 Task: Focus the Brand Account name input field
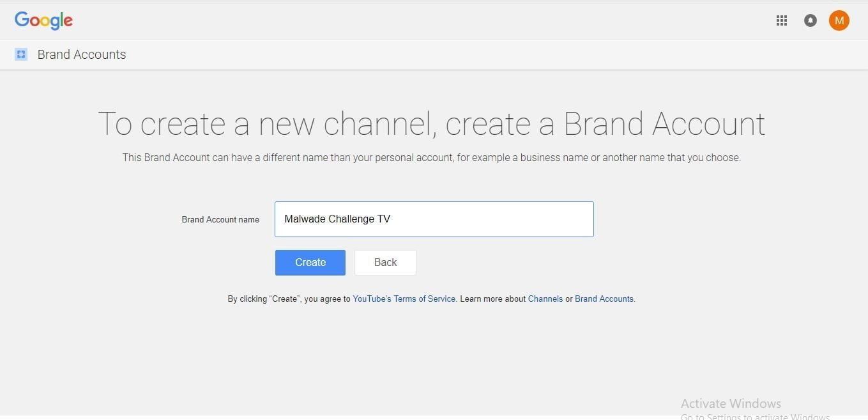tap(434, 219)
